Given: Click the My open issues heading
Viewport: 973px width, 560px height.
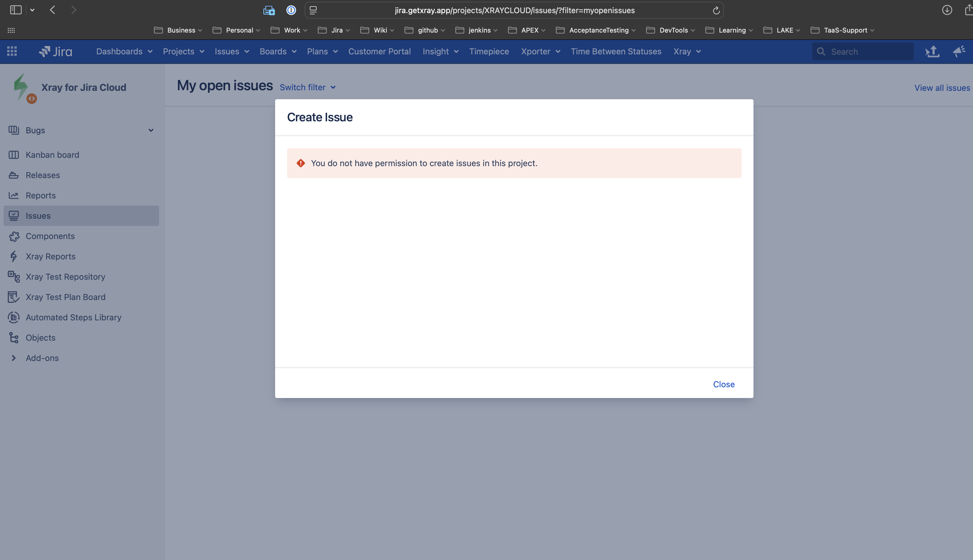Looking at the screenshot, I should click(x=225, y=85).
